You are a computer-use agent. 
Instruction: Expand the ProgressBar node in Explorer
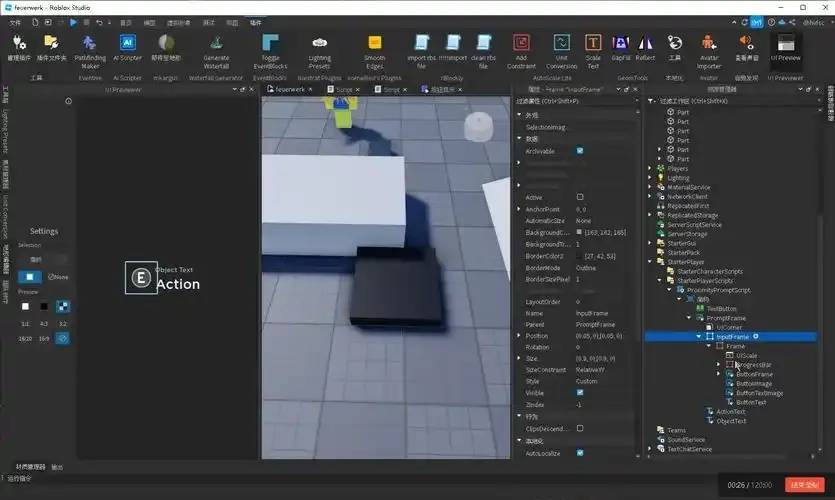pyautogui.click(x=718, y=365)
